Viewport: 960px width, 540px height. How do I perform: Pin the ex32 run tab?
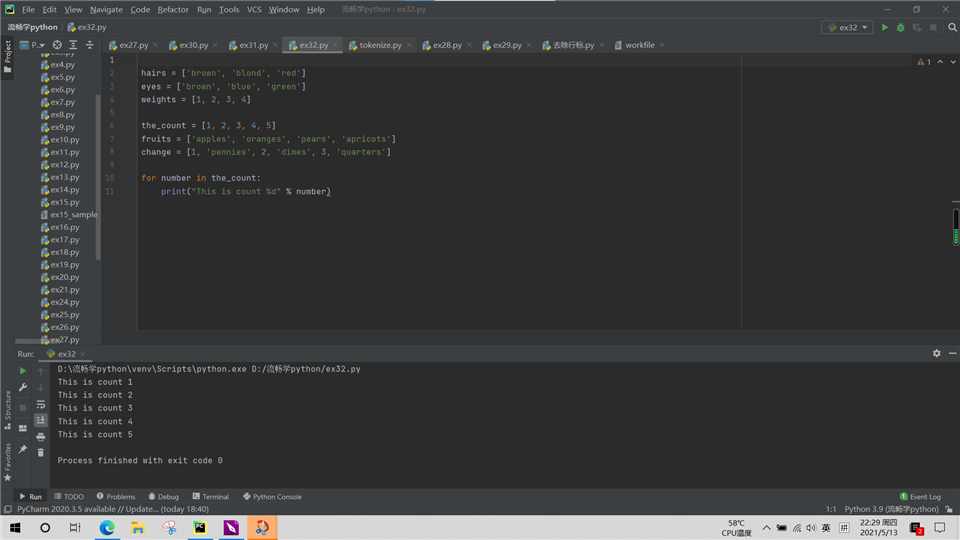[23, 449]
